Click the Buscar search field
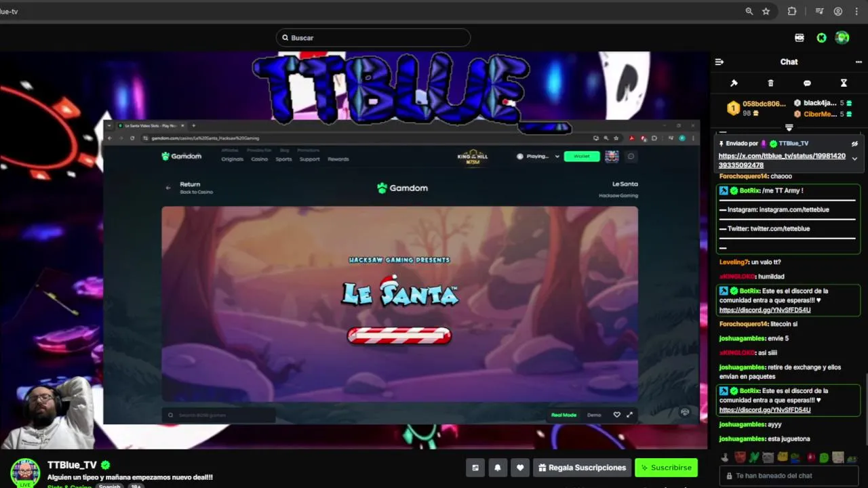Viewport: 868px width, 488px height. click(x=373, y=38)
